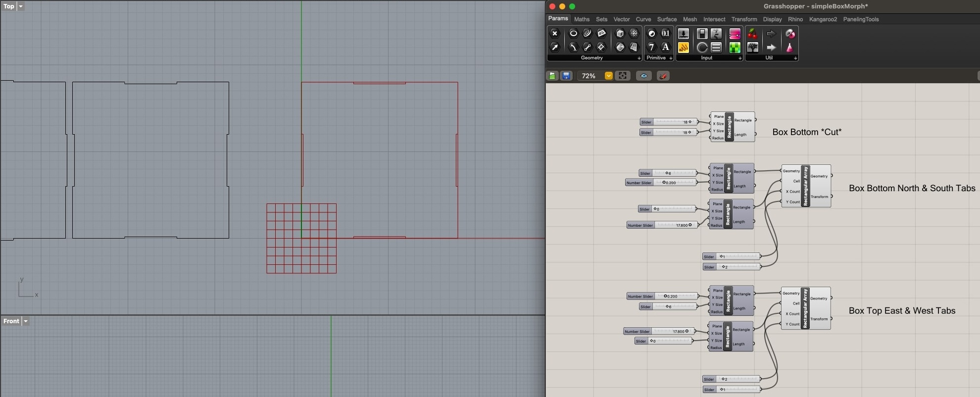Switch to the Surface tab
Viewport: 980px width, 397px height.
click(667, 19)
